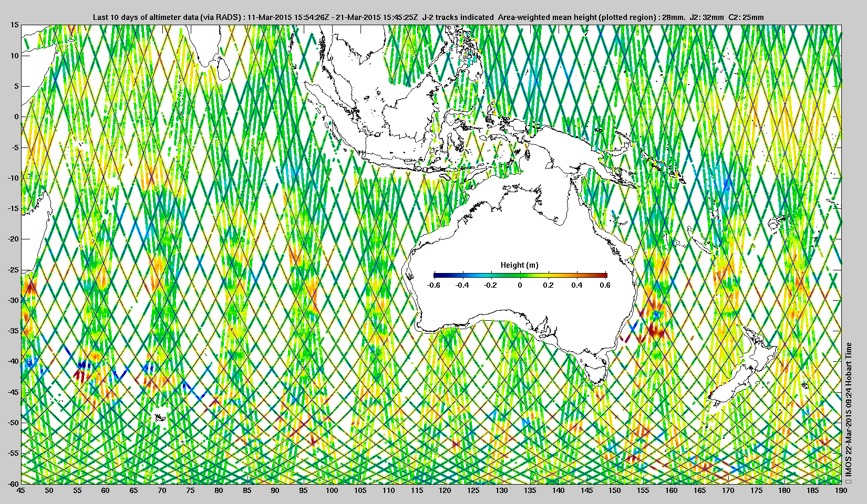Image resolution: width=867 pixels, height=504 pixels.
Task: Click longitude tick label '50' on bottom axis
Action: coord(49,490)
